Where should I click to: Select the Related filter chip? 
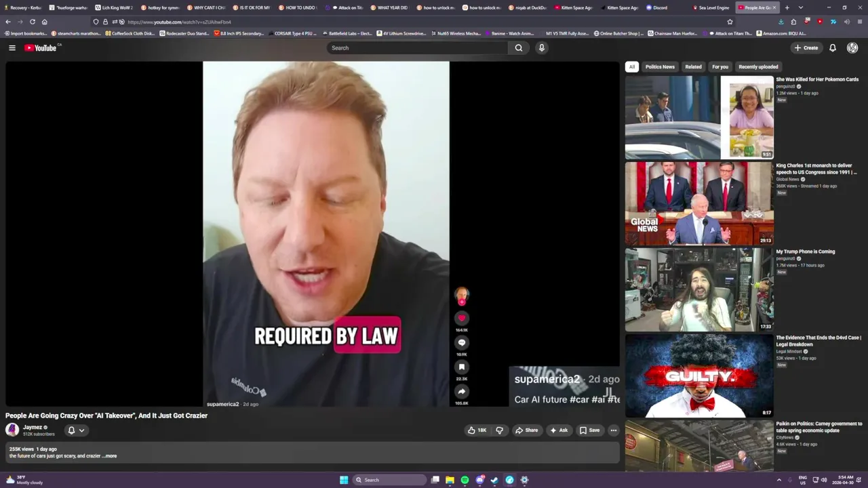click(693, 67)
